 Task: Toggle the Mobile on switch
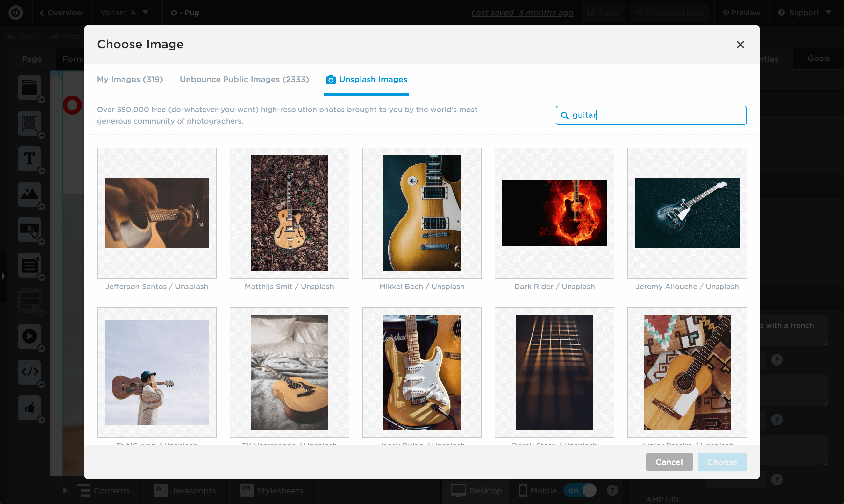(x=580, y=490)
